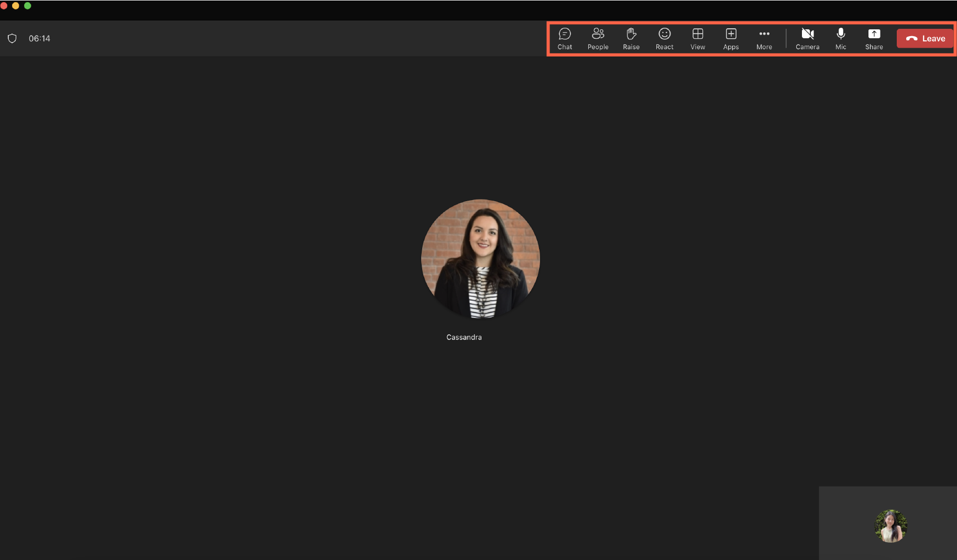Raise your hand in the meeting

point(631,38)
